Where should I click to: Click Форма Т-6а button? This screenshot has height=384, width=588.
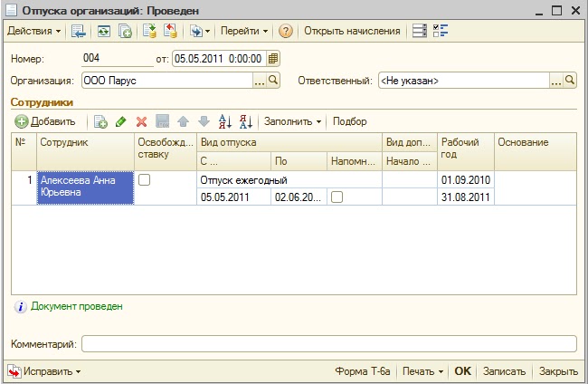362,371
